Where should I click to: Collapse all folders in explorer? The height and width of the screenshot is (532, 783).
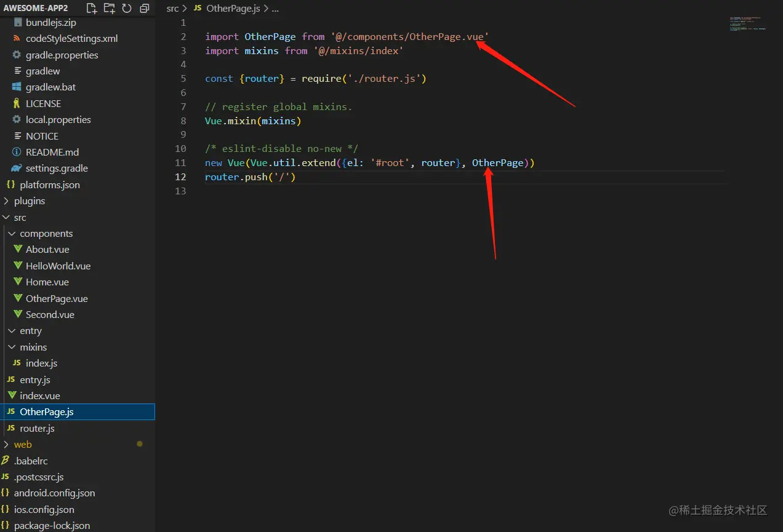click(x=144, y=9)
